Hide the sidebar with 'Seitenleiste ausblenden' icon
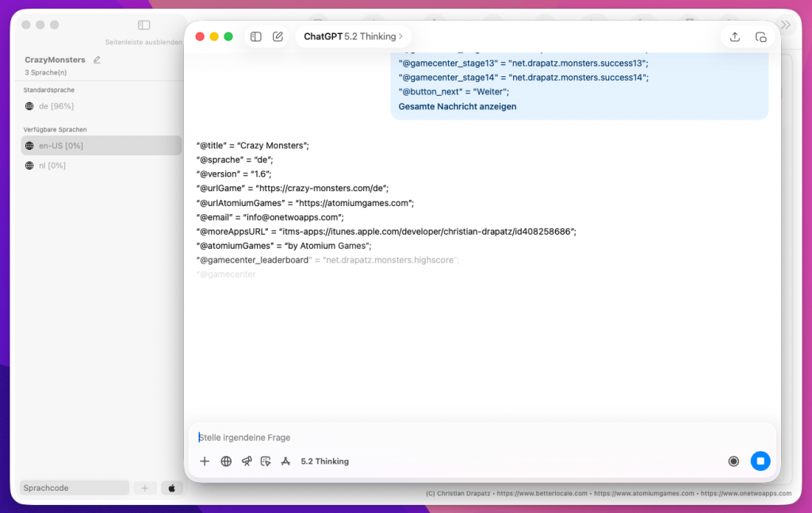812x513 pixels. tap(144, 25)
